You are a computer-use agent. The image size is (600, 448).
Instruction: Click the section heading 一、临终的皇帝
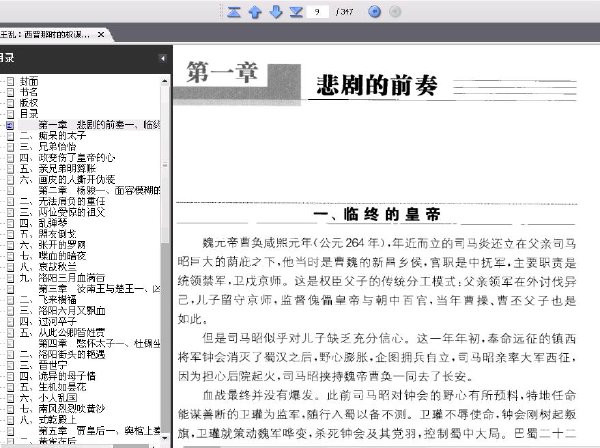pyautogui.click(x=377, y=214)
